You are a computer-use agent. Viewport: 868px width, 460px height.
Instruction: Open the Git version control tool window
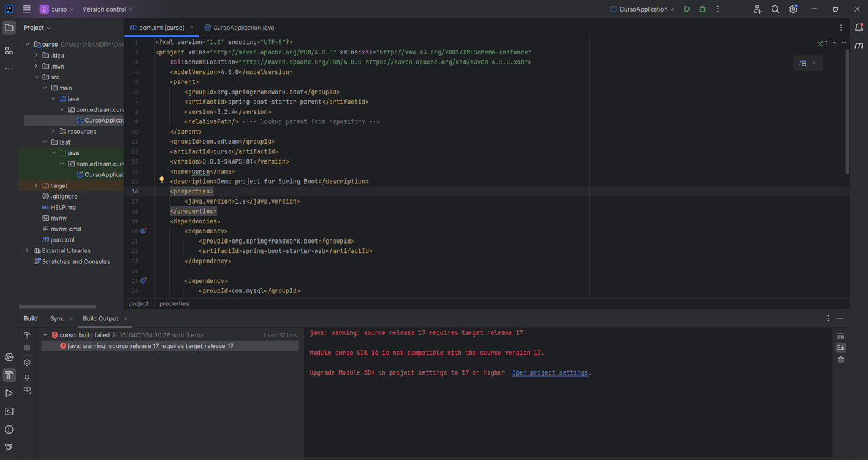coord(9,448)
